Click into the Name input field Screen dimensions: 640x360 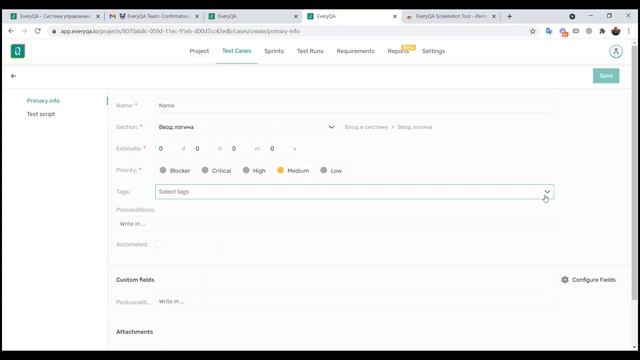[x=354, y=105]
